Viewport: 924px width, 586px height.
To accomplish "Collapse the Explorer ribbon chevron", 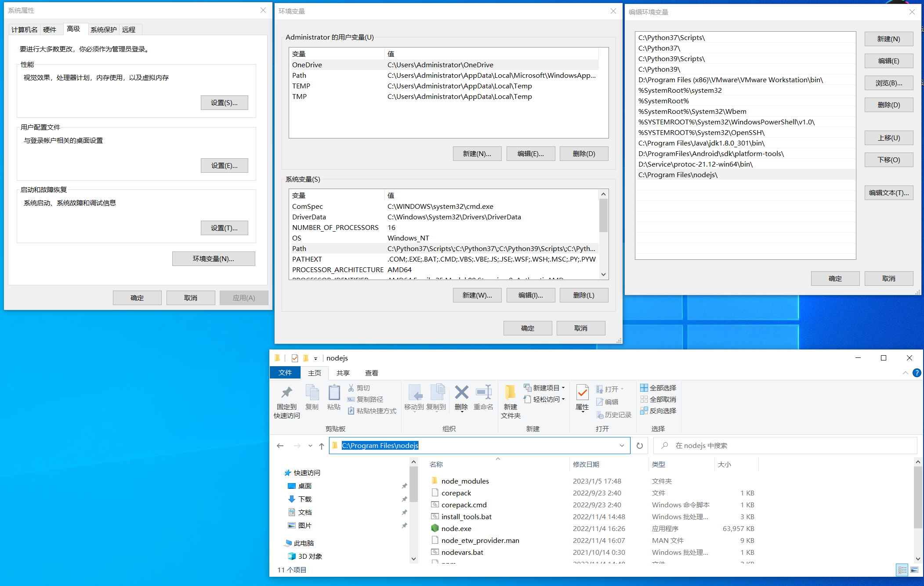I will point(905,373).
